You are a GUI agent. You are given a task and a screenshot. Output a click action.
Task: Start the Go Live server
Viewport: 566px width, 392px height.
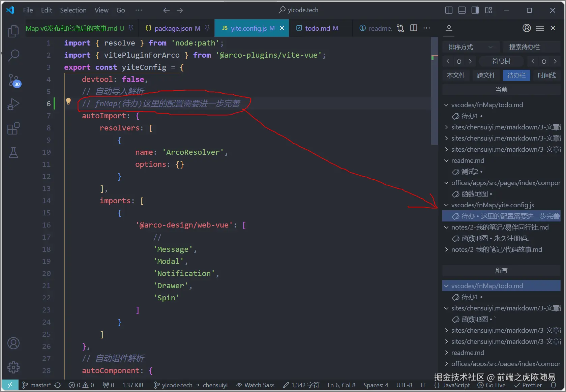click(491, 385)
